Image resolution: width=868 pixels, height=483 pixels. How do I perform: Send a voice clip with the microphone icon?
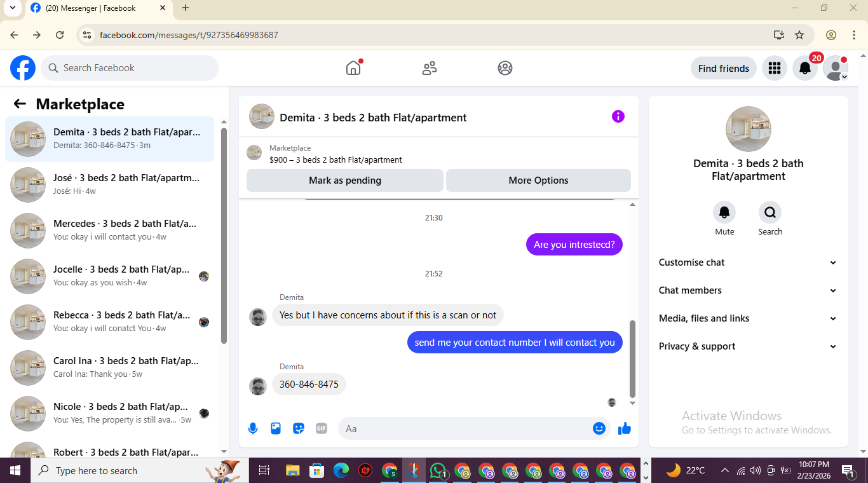[x=253, y=428]
